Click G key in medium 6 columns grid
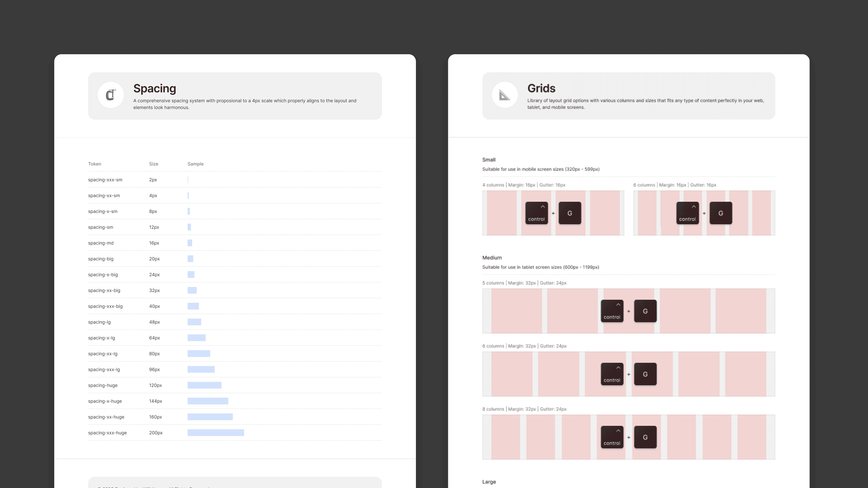 point(645,374)
